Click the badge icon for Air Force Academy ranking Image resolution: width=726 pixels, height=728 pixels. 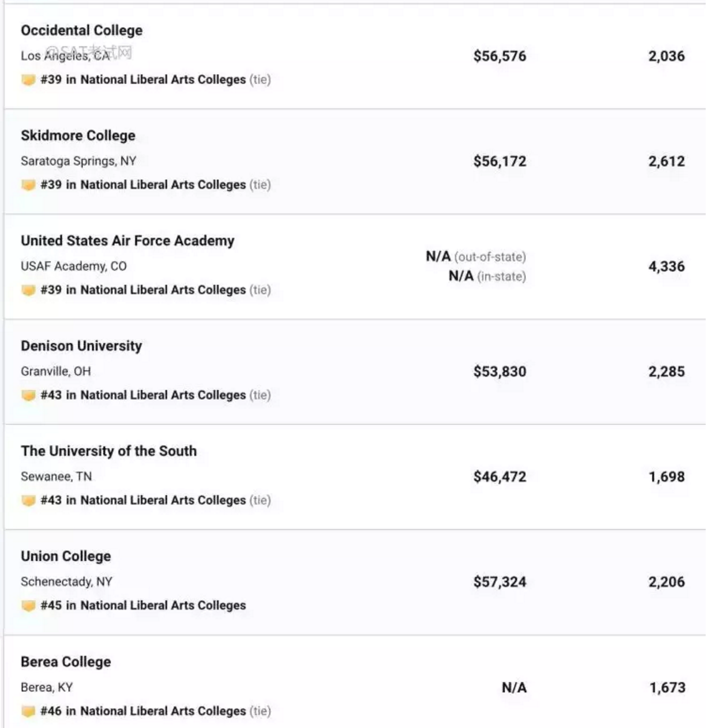click(28, 290)
